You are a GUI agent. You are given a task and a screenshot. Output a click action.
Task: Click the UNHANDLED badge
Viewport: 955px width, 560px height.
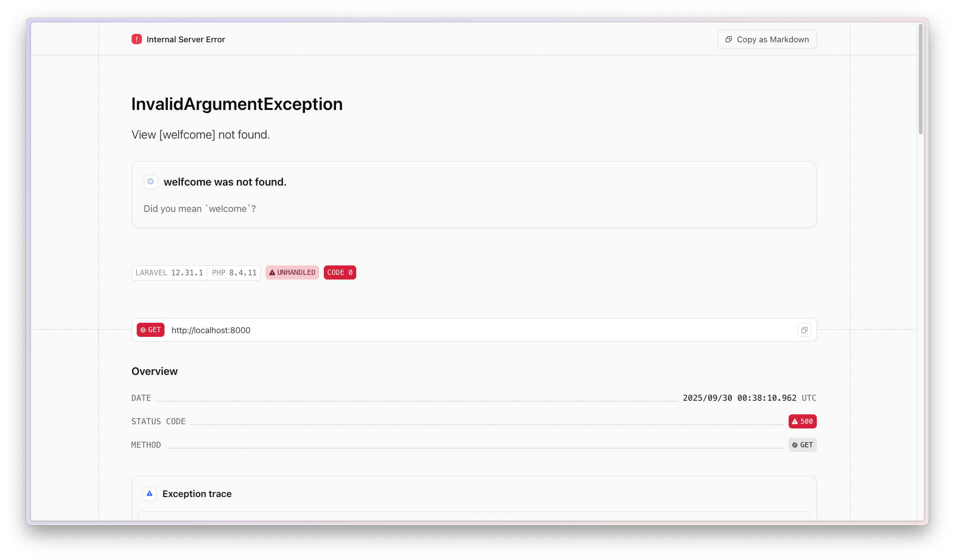pyautogui.click(x=292, y=272)
